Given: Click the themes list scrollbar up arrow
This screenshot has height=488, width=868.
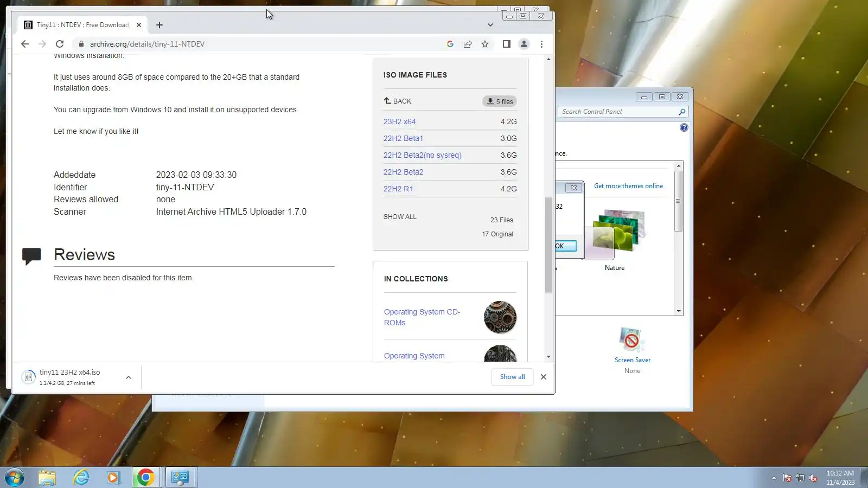Looking at the screenshot, I should pos(679,165).
